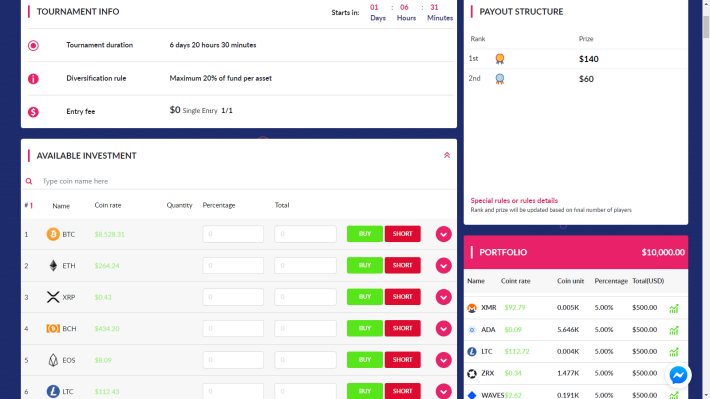710x399 pixels.
Task: Click the Coin rate column header
Action: [x=108, y=205]
